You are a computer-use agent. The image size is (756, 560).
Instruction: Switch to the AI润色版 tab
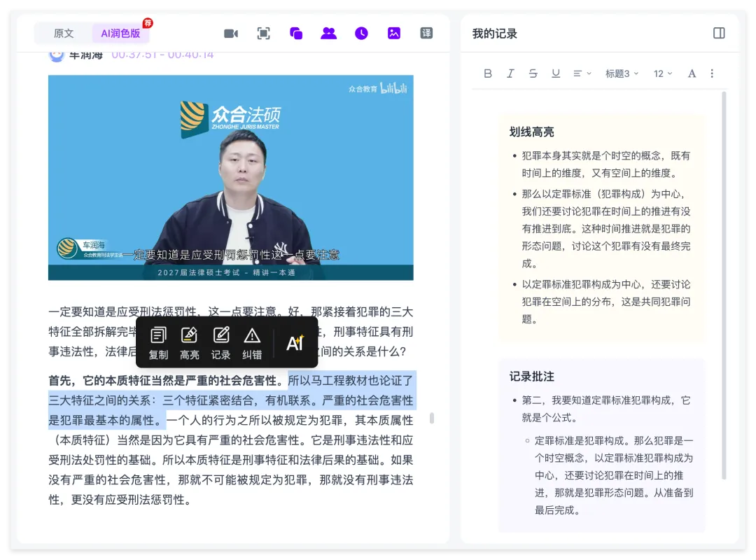coord(120,34)
